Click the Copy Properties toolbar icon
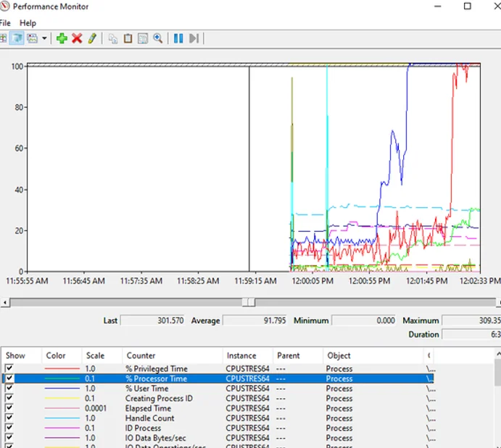Screen dimensions: 501x448 (113, 38)
